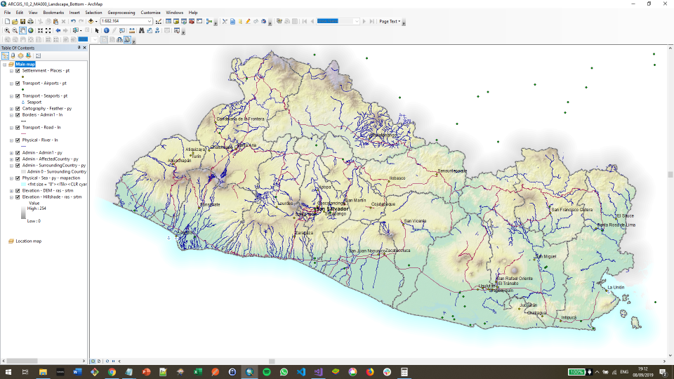
Task: Toggle Settlement - Places layer visibility
Action: pyautogui.click(x=18, y=70)
